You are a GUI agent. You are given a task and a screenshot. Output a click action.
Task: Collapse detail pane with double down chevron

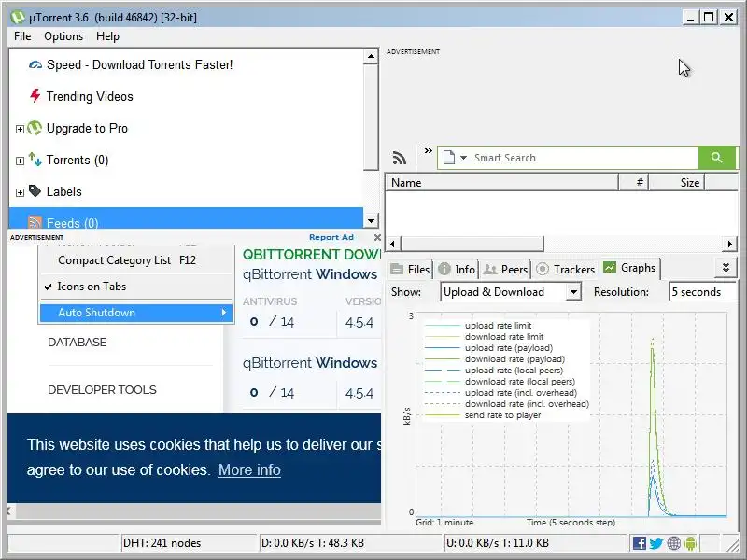(x=726, y=268)
